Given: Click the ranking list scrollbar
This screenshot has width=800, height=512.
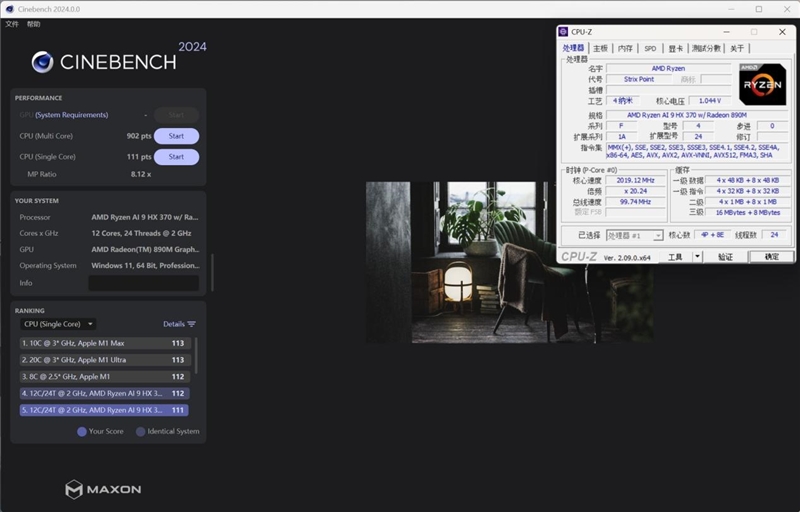Looking at the screenshot, I should (196, 355).
